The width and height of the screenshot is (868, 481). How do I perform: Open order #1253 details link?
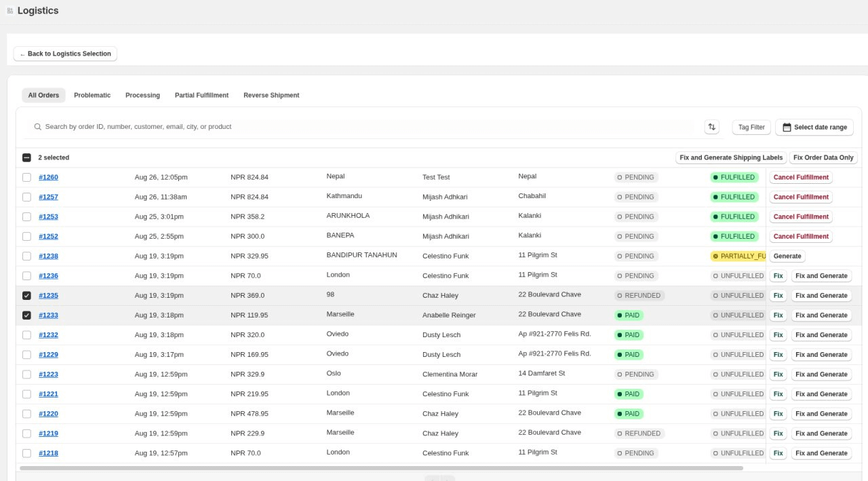tap(48, 216)
